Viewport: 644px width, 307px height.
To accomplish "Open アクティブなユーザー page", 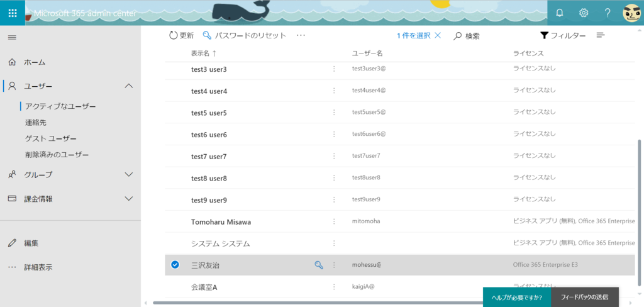I will pos(60,106).
